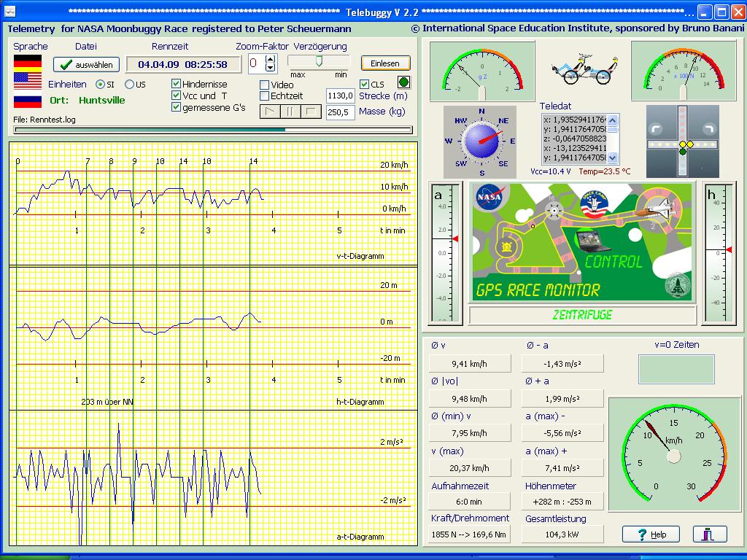Click average speed value '9,41 km/h'
Viewport: 747px width, 560px height.
coord(469,364)
